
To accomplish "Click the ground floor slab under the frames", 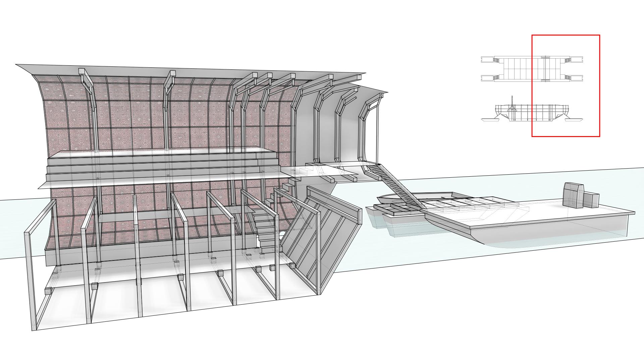I will [161, 295].
